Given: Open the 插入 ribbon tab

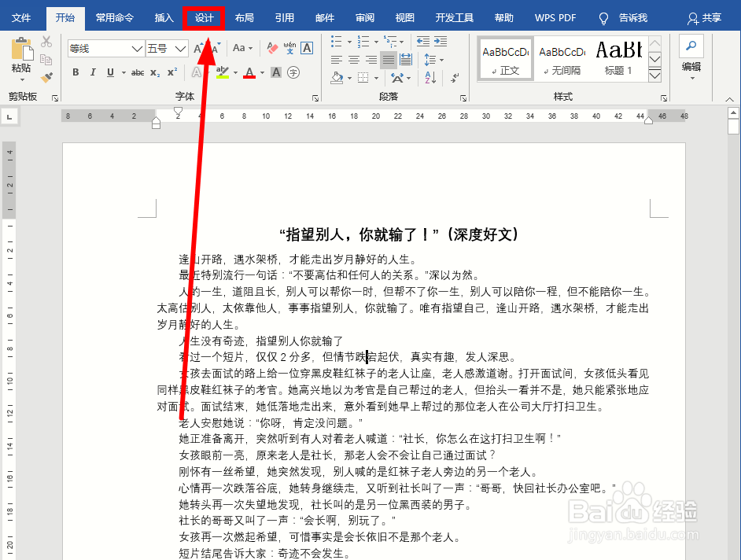Looking at the screenshot, I should pos(163,17).
